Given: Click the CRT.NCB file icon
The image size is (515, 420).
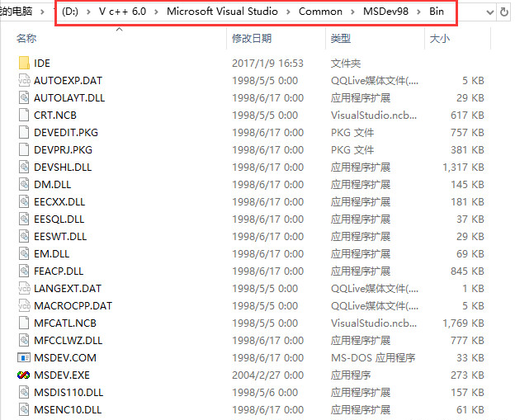Looking at the screenshot, I should coord(23,115).
